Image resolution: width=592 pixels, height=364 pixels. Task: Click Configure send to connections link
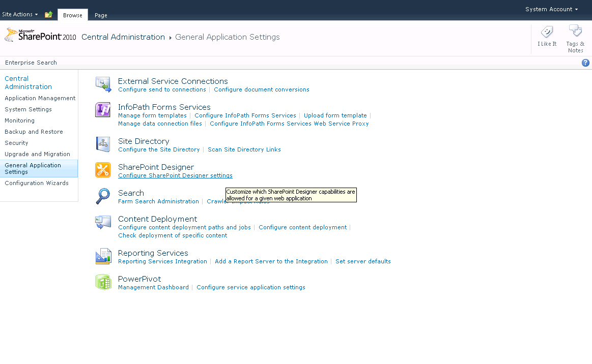tap(162, 89)
